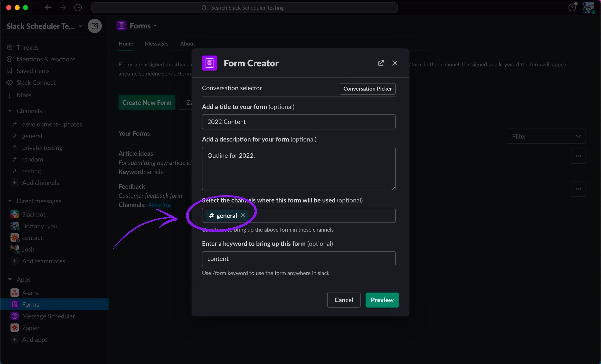Open the history clock icon

pos(78,8)
